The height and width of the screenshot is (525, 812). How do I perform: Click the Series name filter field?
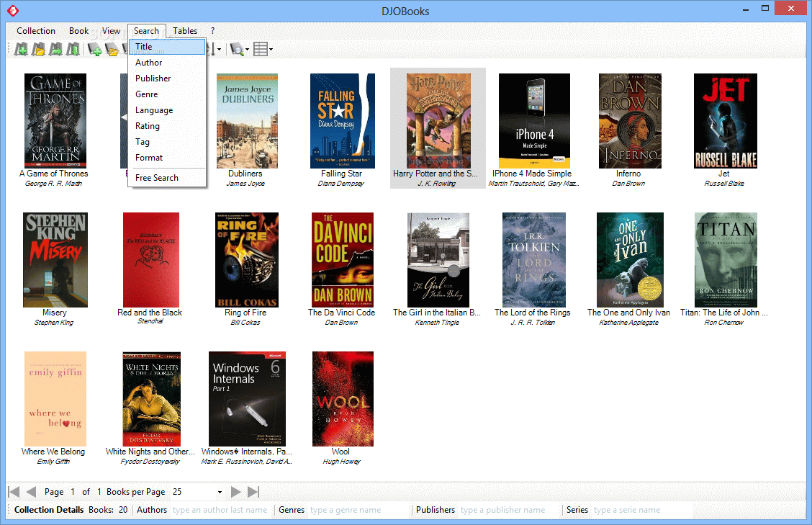point(641,510)
